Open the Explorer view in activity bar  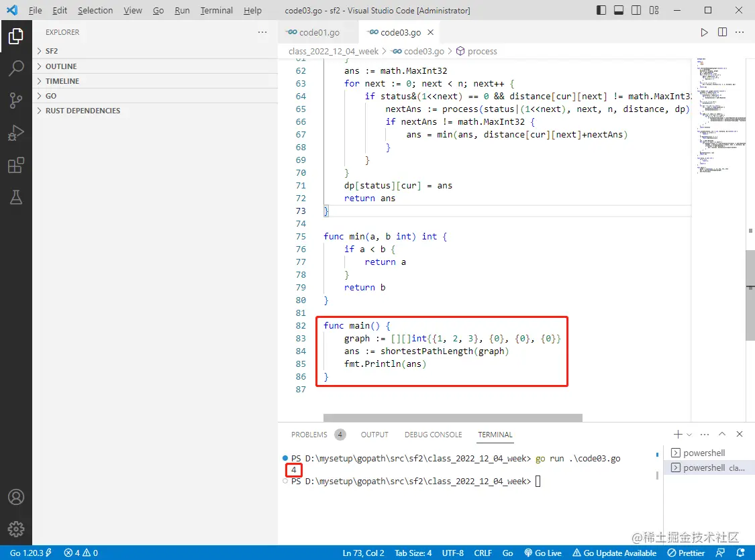[x=16, y=36]
